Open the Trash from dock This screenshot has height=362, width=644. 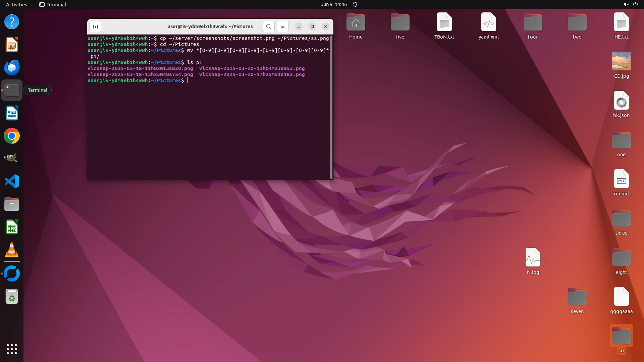(12, 297)
